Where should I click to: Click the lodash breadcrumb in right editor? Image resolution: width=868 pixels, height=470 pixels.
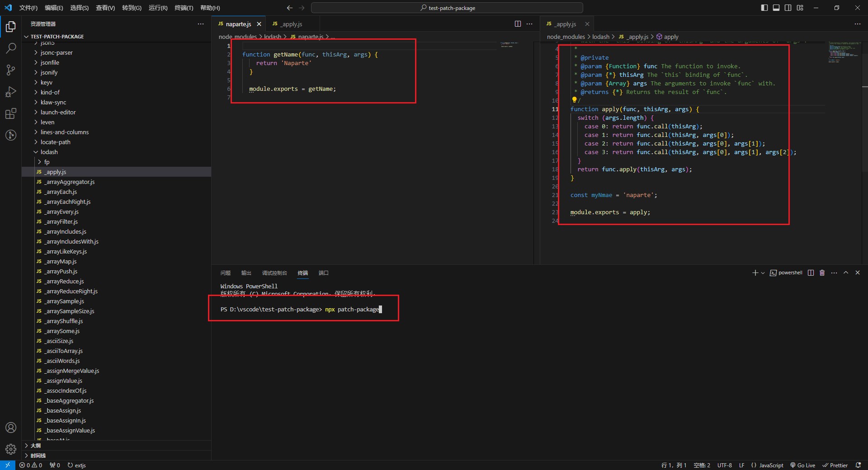(601, 37)
